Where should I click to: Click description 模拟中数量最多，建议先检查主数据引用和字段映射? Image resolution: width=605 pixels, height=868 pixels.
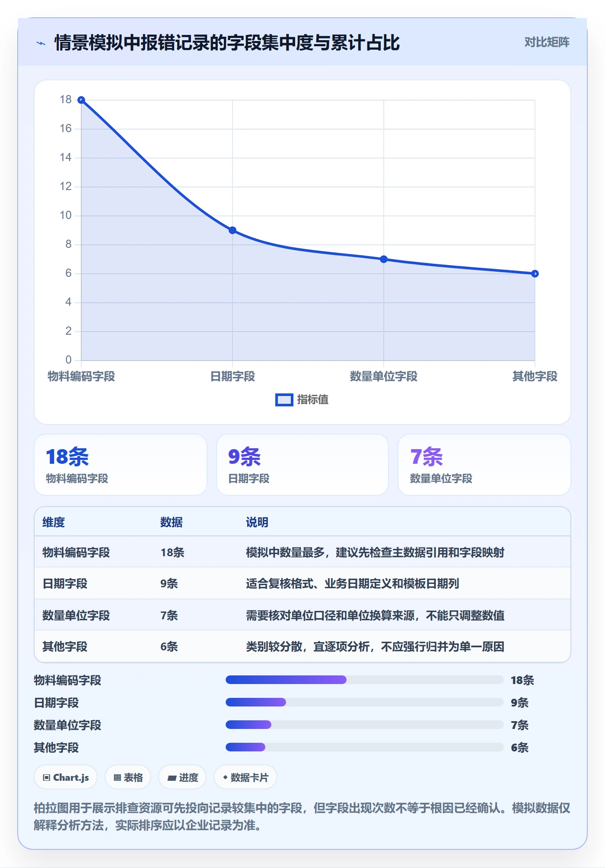(x=375, y=553)
